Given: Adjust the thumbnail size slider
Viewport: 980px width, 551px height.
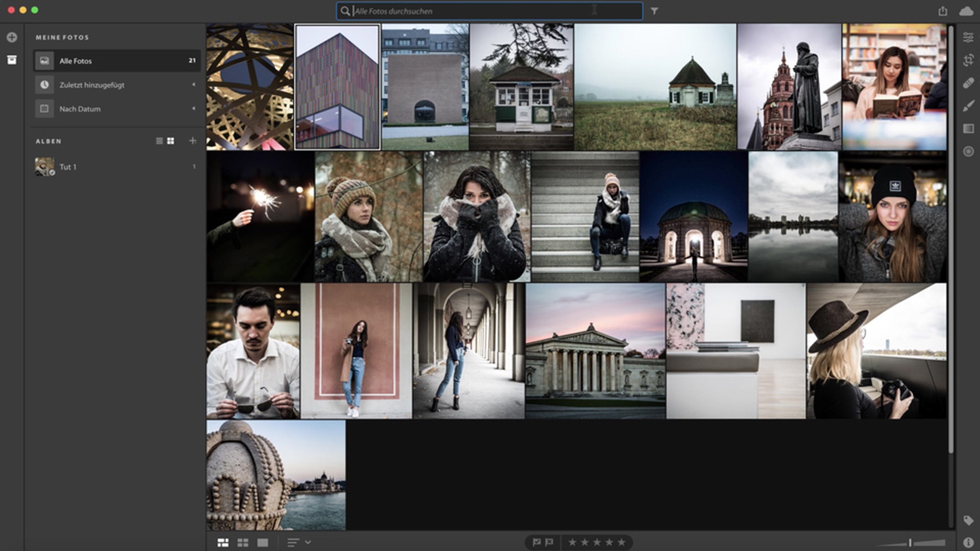Looking at the screenshot, I should pos(910,543).
